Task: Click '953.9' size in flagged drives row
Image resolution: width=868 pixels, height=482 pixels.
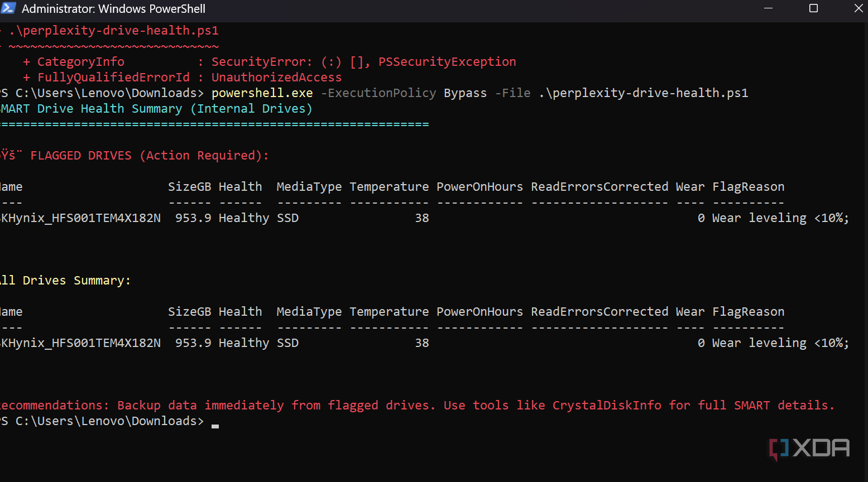Action: pyautogui.click(x=193, y=218)
